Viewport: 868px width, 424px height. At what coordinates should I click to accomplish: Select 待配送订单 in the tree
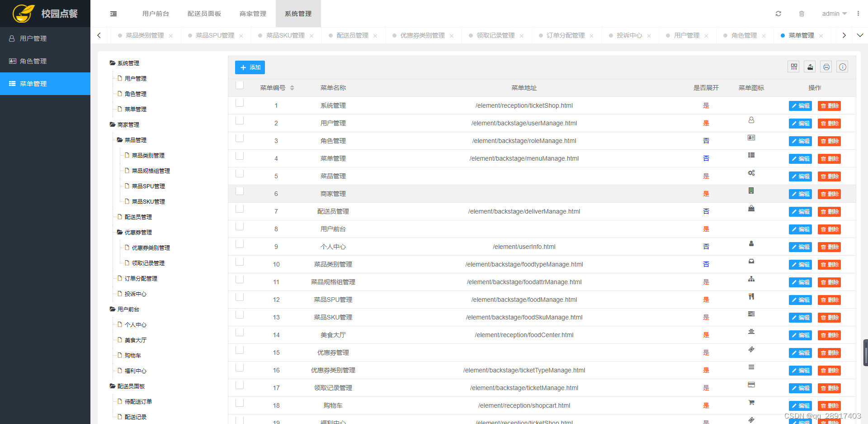[x=138, y=402]
